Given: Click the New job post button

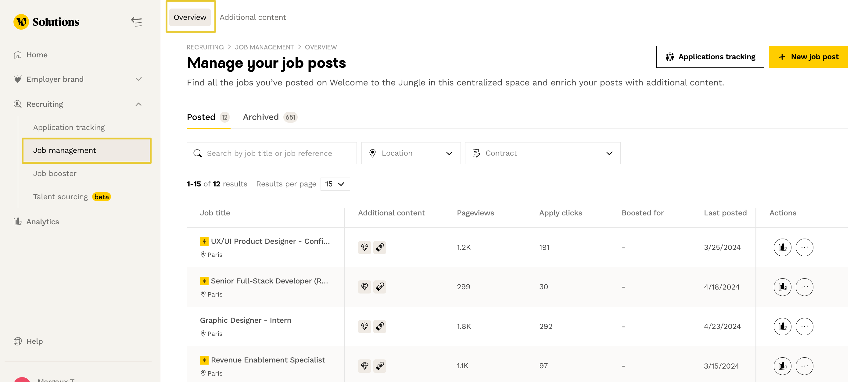Looking at the screenshot, I should click(808, 57).
